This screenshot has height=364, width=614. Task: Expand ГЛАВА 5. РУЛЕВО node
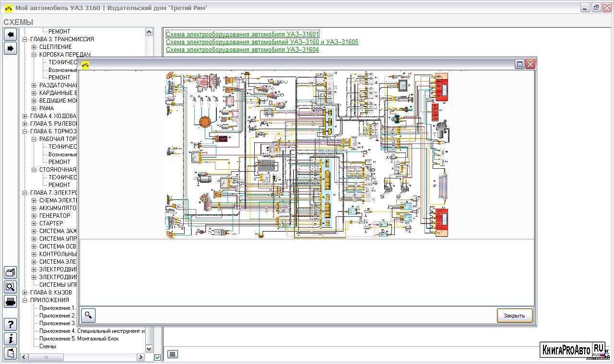25,124
